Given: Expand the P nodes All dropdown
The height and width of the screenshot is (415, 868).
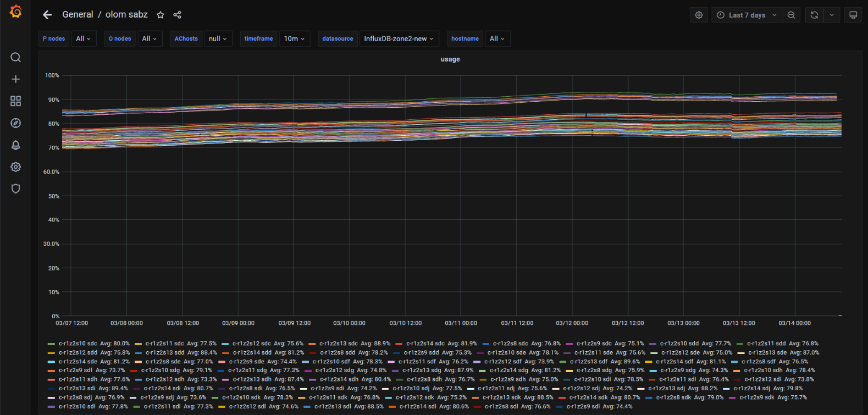Looking at the screenshot, I should coord(84,39).
